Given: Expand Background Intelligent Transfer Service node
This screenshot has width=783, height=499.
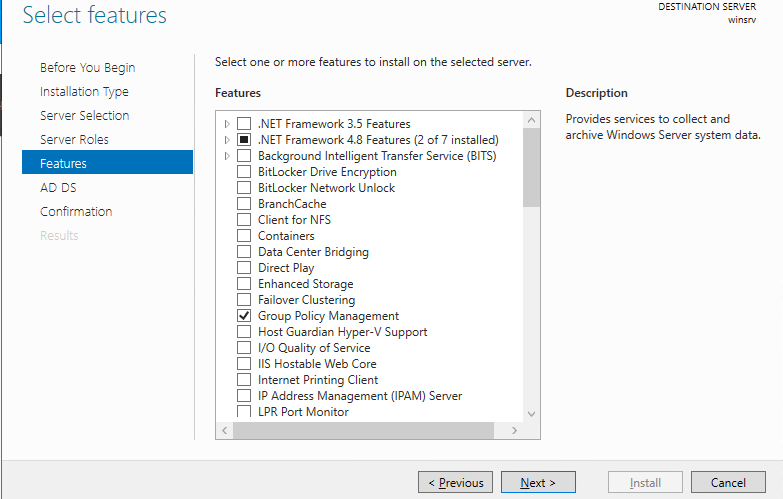Looking at the screenshot, I should tap(228, 156).
